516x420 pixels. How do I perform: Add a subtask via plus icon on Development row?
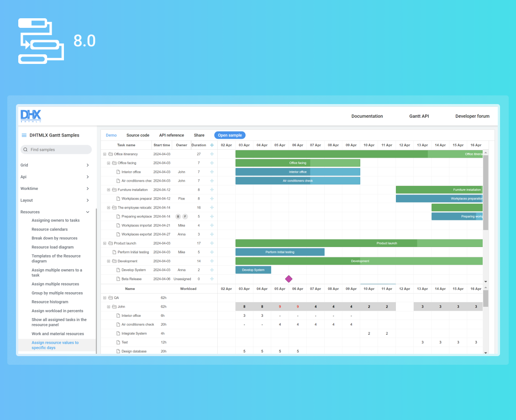(x=211, y=261)
